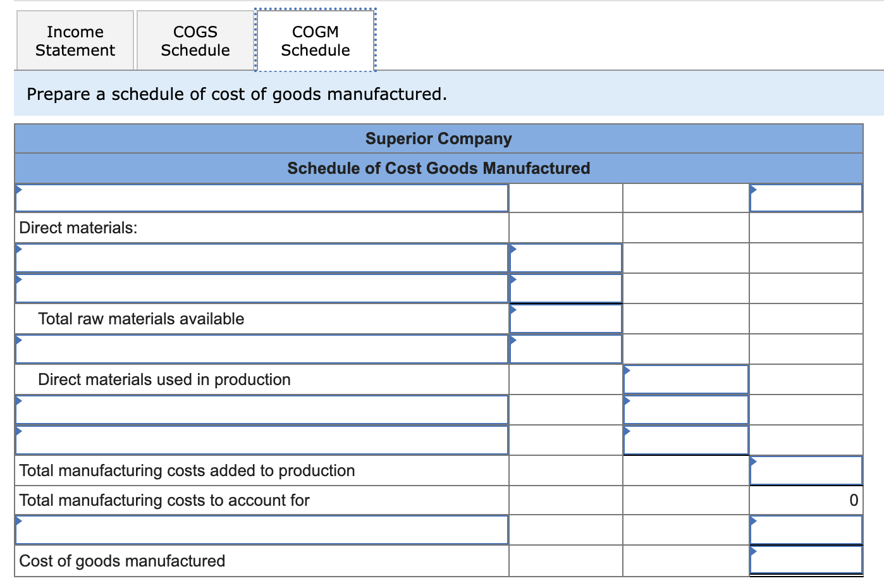Click amount field below Total raw materials available
This screenshot has width=884, height=588.
(x=566, y=349)
